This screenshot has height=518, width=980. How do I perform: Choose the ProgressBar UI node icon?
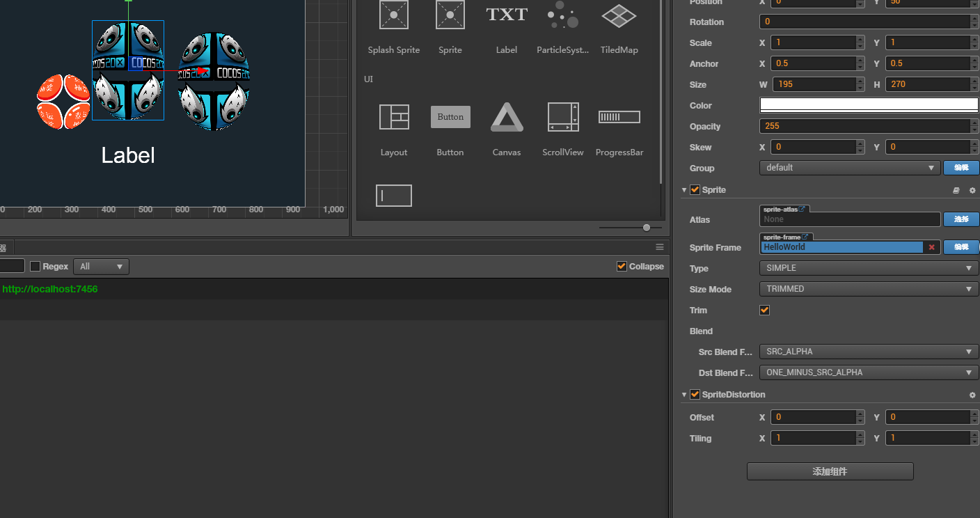pos(619,117)
